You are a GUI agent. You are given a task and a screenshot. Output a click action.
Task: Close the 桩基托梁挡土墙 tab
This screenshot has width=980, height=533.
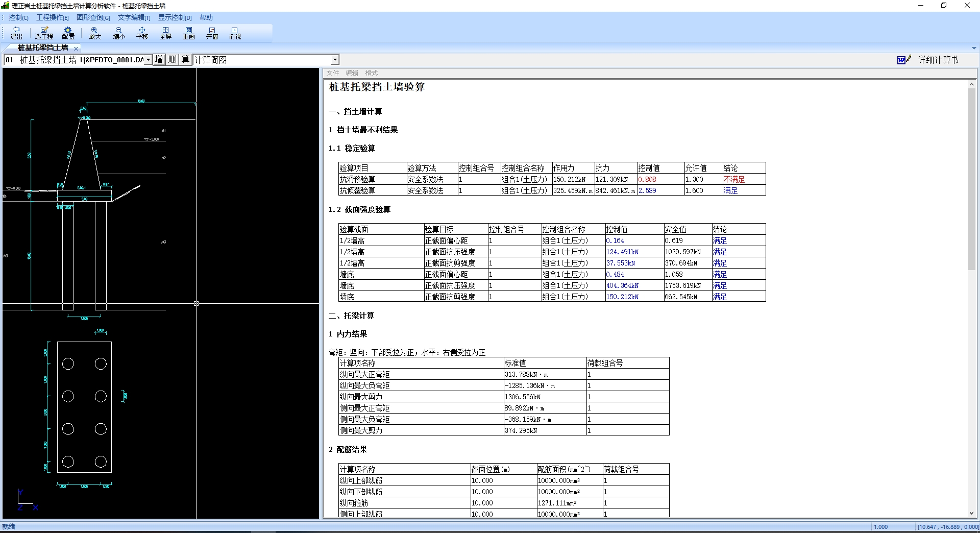click(76, 48)
